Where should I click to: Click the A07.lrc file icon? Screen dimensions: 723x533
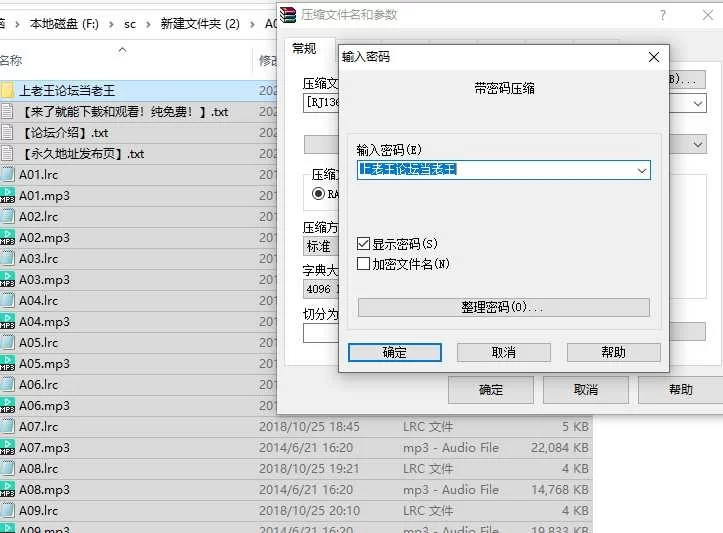click(x=7, y=426)
